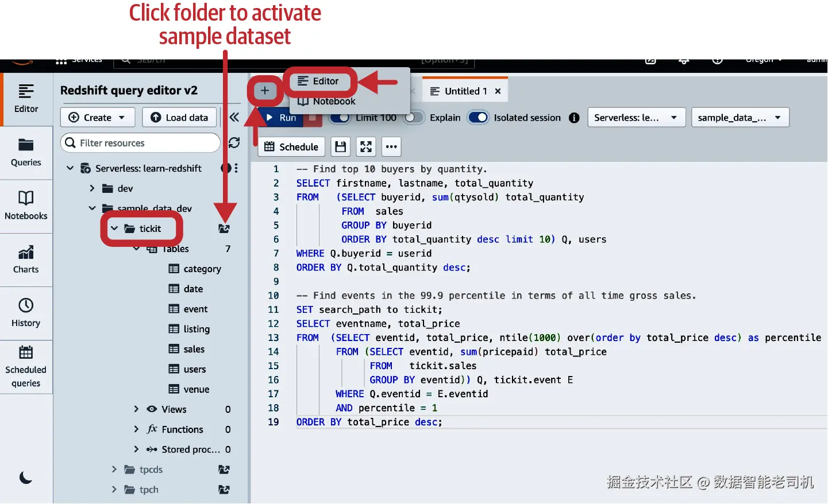Open options menu for Serverless: learn-redshift
Image resolution: width=828 pixels, height=504 pixels.
coord(236,168)
